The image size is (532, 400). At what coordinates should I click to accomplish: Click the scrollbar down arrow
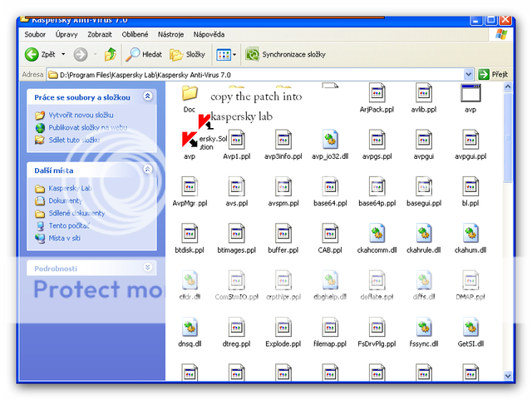508,375
